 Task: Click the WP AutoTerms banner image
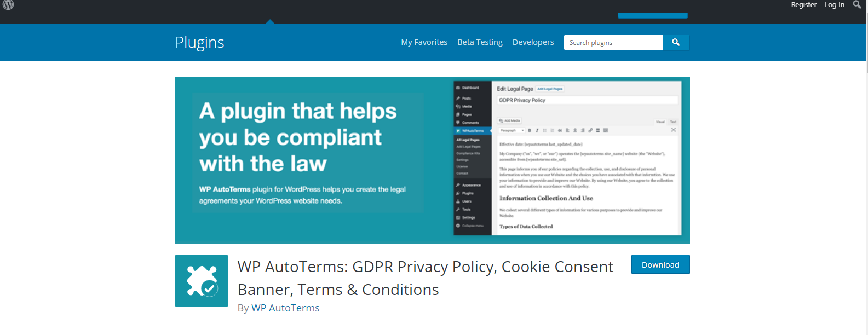pos(433,160)
